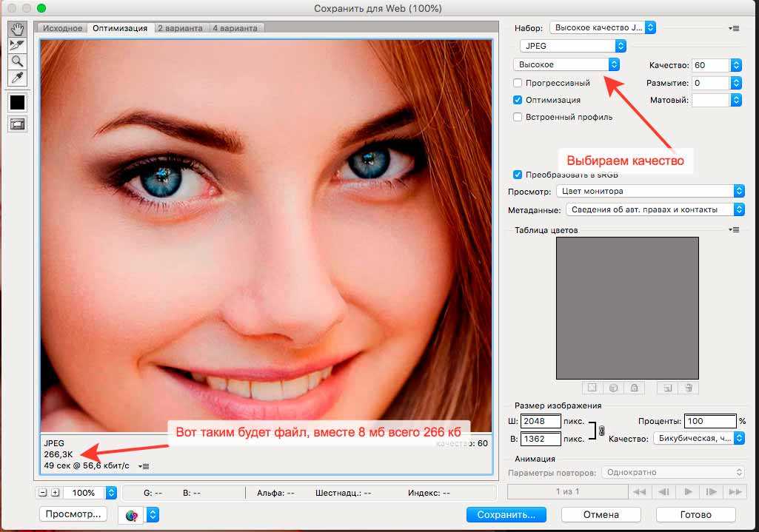Open the Метаданные dropdown
The height and width of the screenshot is (532, 759).
pos(655,209)
